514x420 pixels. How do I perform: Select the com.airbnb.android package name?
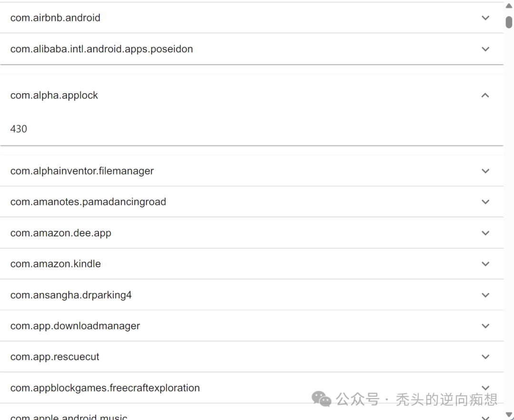[x=55, y=18]
